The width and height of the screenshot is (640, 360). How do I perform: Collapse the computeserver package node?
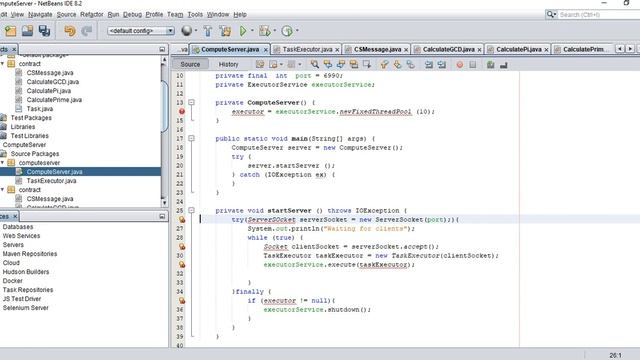(x=2, y=163)
